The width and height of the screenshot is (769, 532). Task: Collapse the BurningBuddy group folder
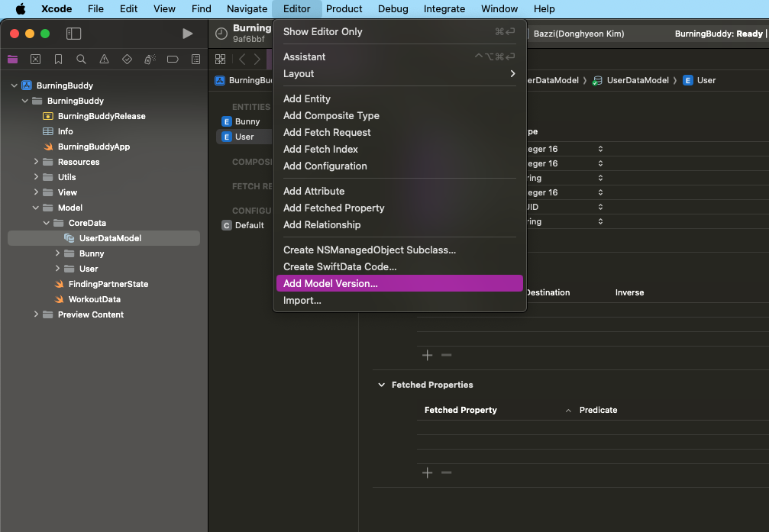point(25,101)
